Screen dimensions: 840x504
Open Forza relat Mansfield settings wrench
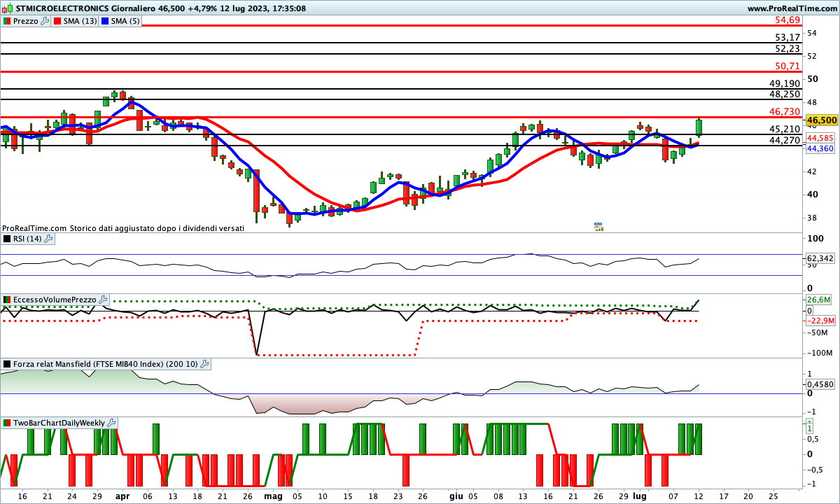[204, 364]
